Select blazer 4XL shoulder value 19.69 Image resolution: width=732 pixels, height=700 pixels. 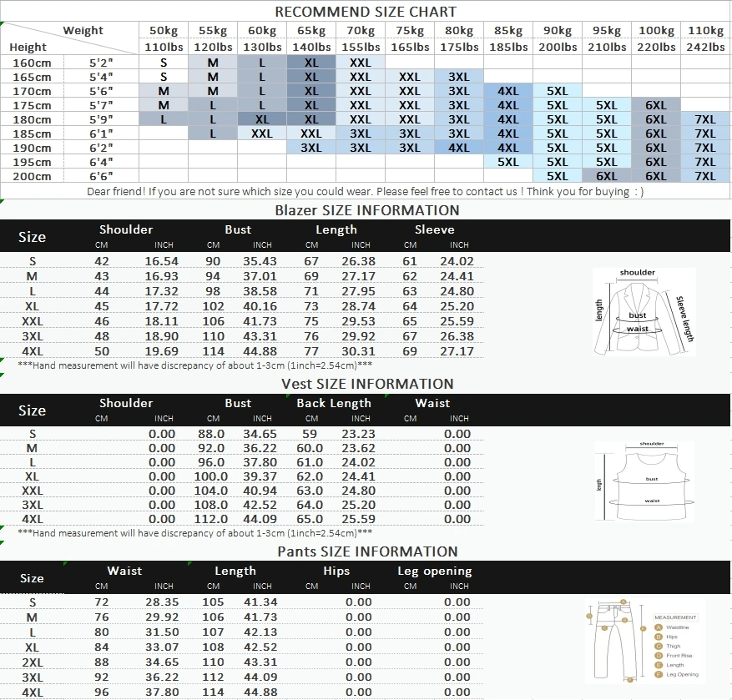coord(162,351)
